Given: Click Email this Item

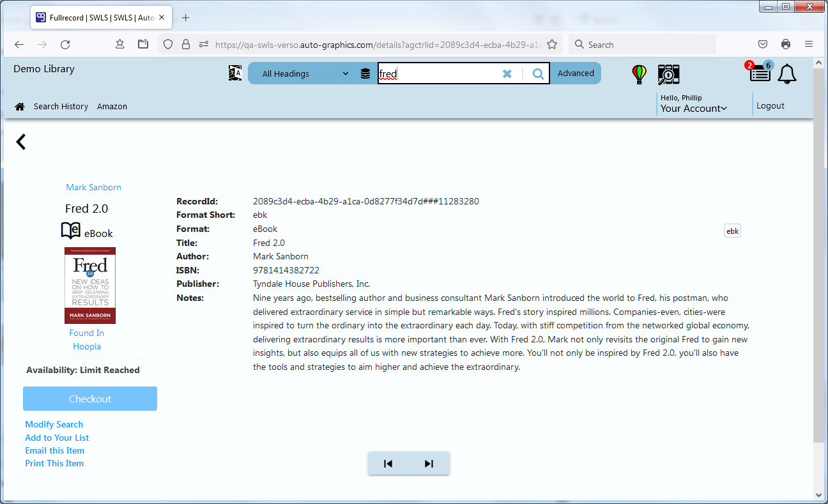Looking at the screenshot, I should (x=54, y=450).
